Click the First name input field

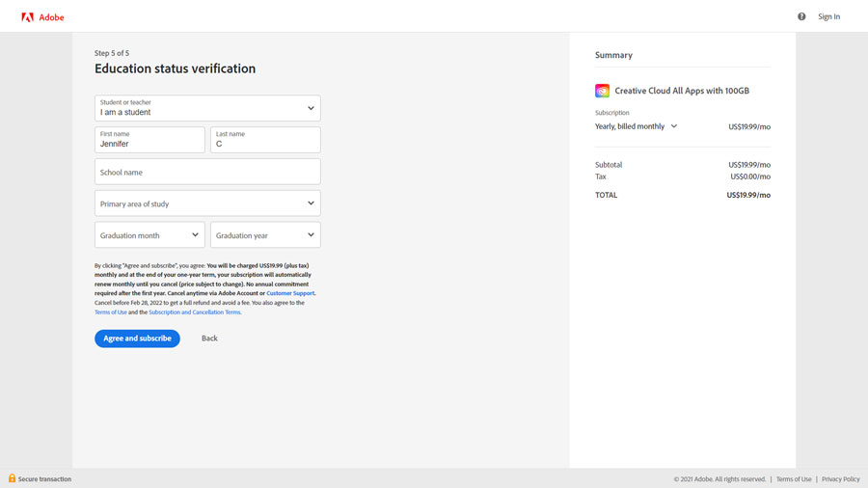tap(149, 141)
